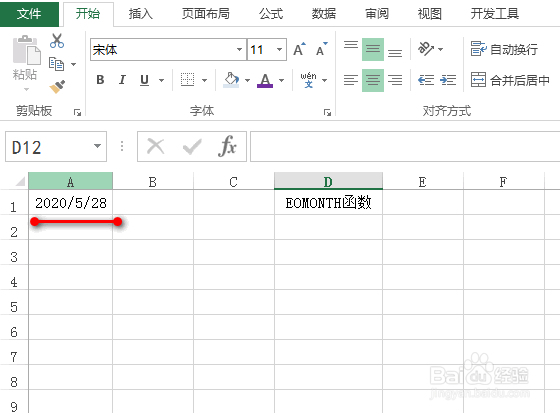Switch to the 审阅 tab

[x=376, y=14]
